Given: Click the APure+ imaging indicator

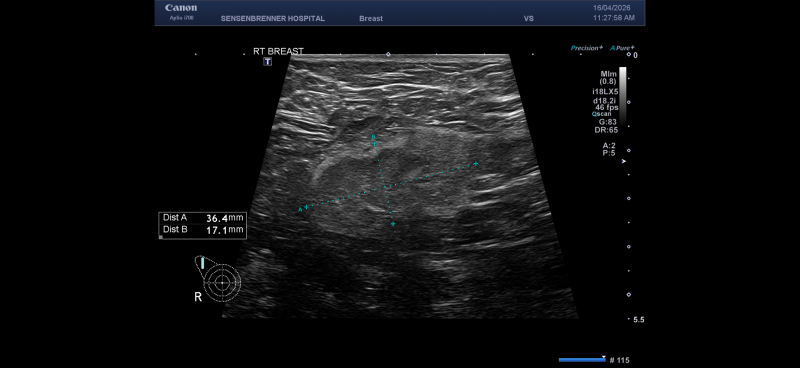Looking at the screenshot, I should (x=622, y=48).
